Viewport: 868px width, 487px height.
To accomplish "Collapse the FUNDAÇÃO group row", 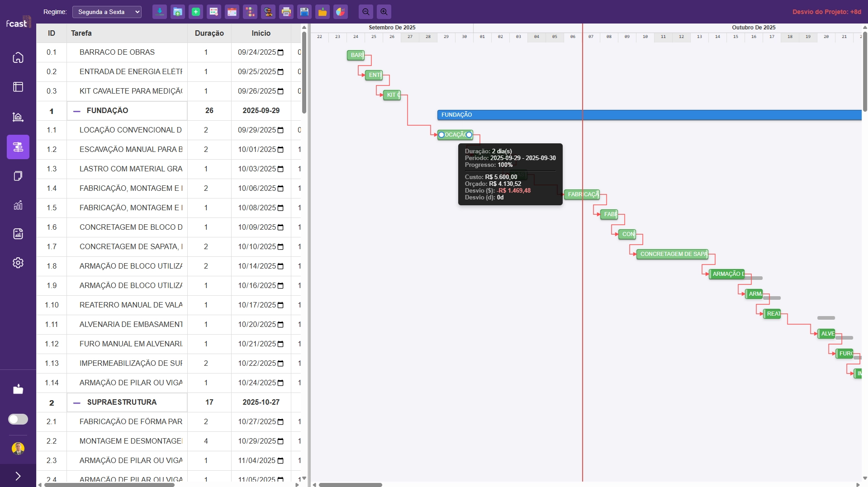I will pyautogui.click(x=76, y=111).
